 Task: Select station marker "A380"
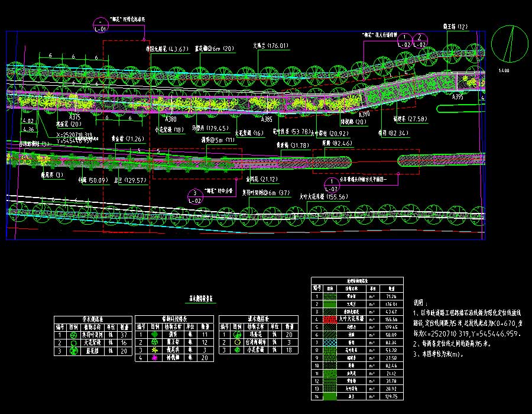(171, 119)
